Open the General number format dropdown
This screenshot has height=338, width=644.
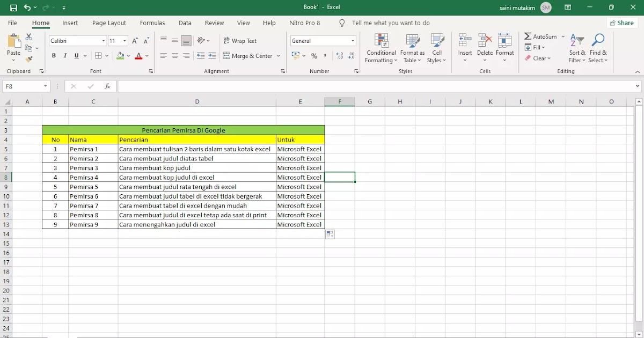[353, 41]
